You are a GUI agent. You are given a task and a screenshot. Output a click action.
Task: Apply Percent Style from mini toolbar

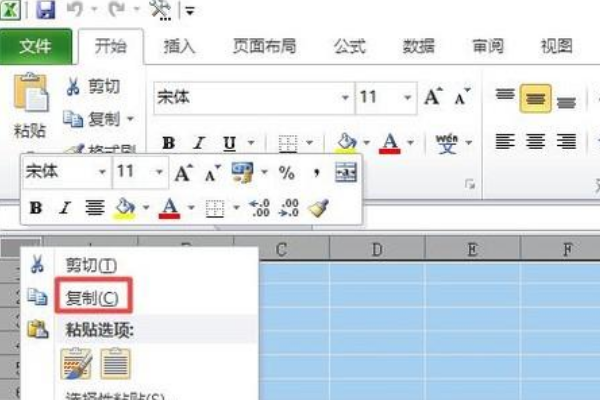[x=287, y=173]
